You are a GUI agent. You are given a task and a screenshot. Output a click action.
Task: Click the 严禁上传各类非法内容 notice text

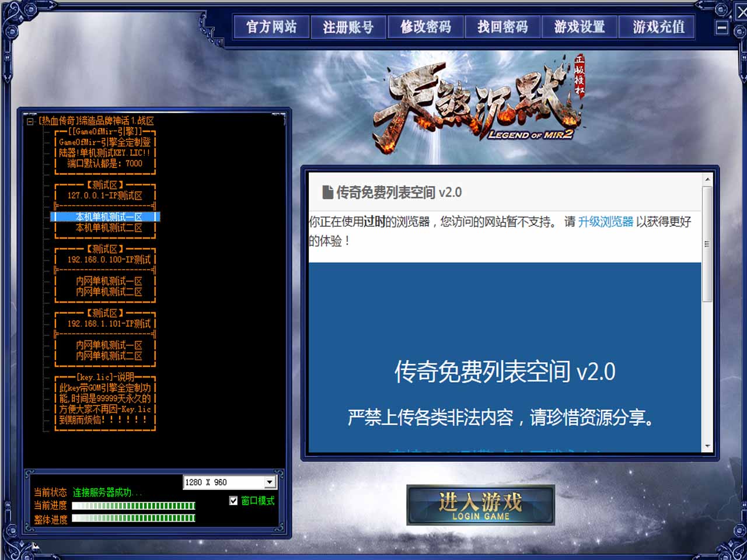[501, 417]
